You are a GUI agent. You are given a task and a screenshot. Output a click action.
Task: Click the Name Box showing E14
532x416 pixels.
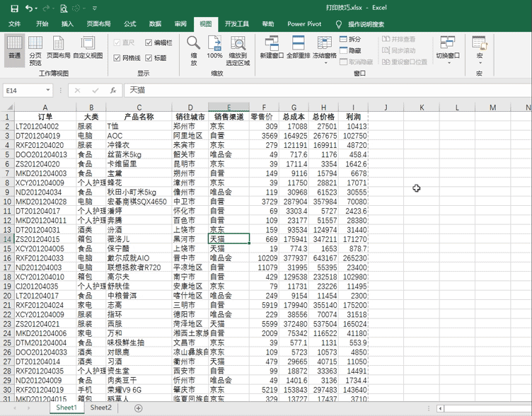(24, 91)
